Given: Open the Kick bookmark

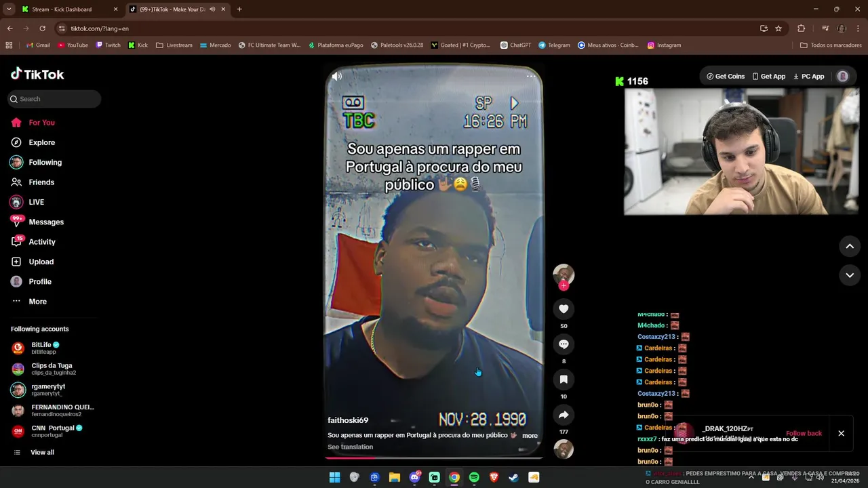Looking at the screenshot, I should pyautogui.click(x=138, y=45).
